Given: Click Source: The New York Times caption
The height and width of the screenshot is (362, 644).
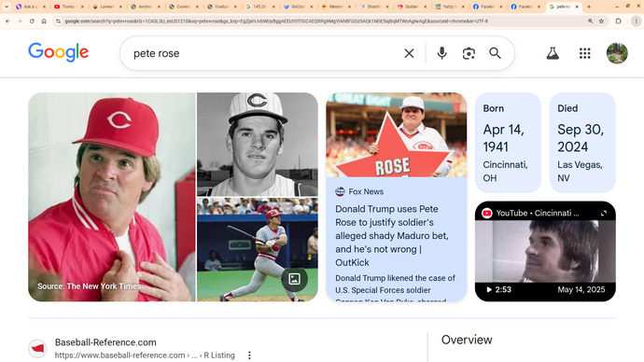Looking at the screenshot, I should pyautogui.click(x=89, y=286).
